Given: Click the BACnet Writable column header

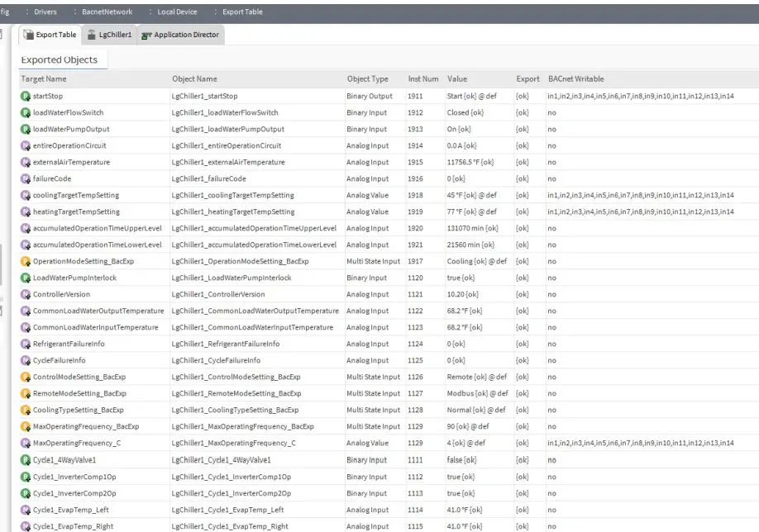Looking at the screenshot, I should pyautogui.click(x=575, y=79).
